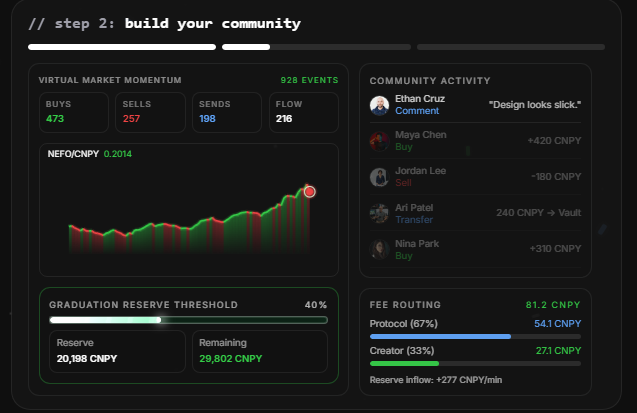Image resolution: width=637 pixels, height=413 pixels.
Task: Click the NEFO/CNPY pair label
Action: click(73, 154)
